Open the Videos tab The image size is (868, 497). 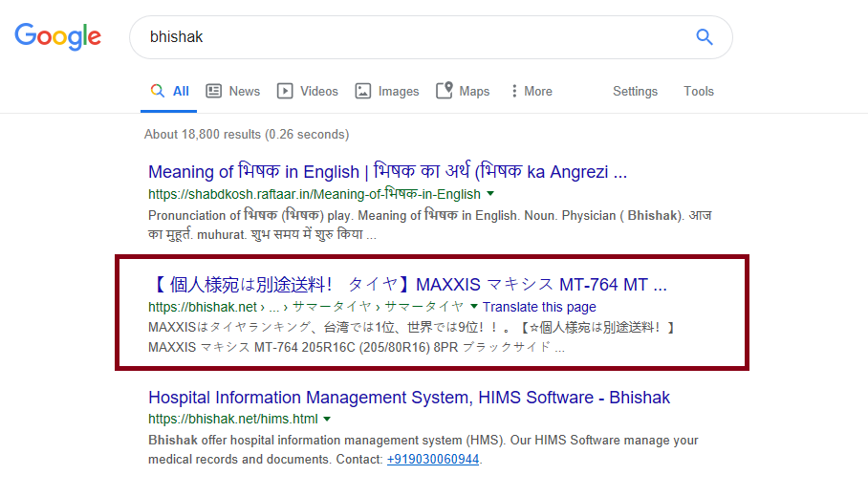tap(307, 92)
